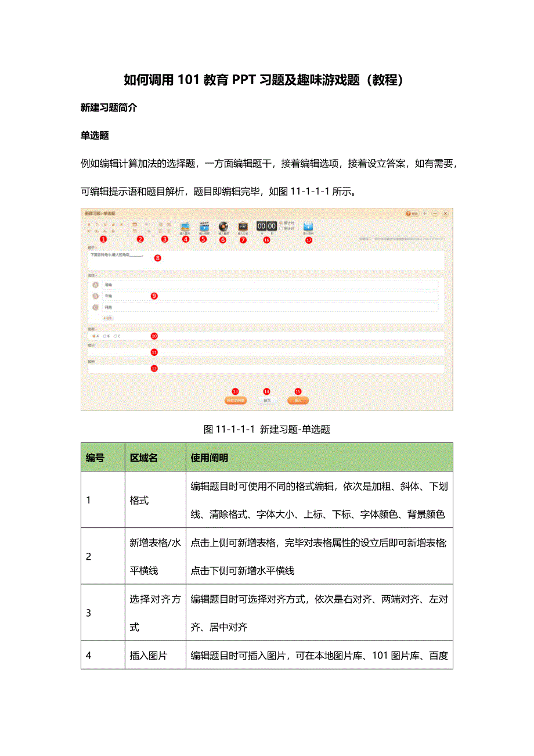This screenshot has height=756, width=534.
Task: Click the 插入 insert button
Action: (300, 399)
